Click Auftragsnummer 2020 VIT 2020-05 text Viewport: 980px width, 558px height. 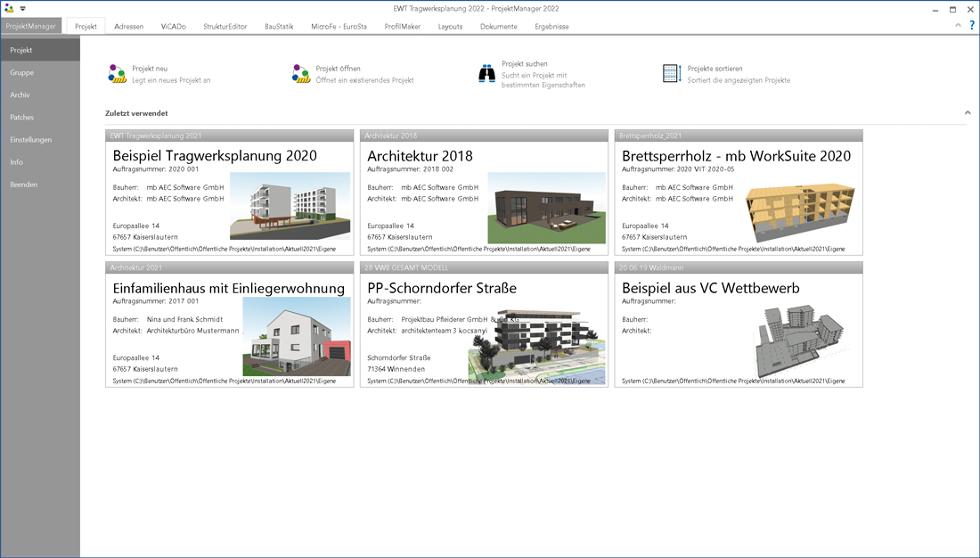678,168
